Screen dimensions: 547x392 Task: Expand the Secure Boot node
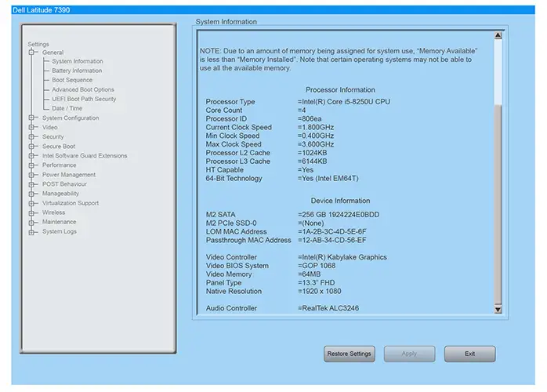31,147
